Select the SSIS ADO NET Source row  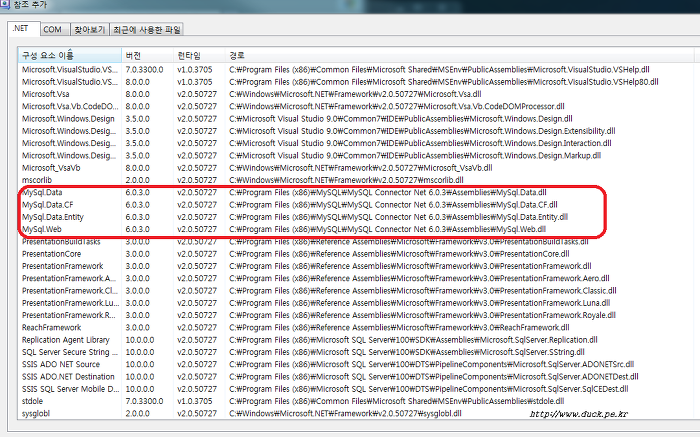click(x=357, y=364)
